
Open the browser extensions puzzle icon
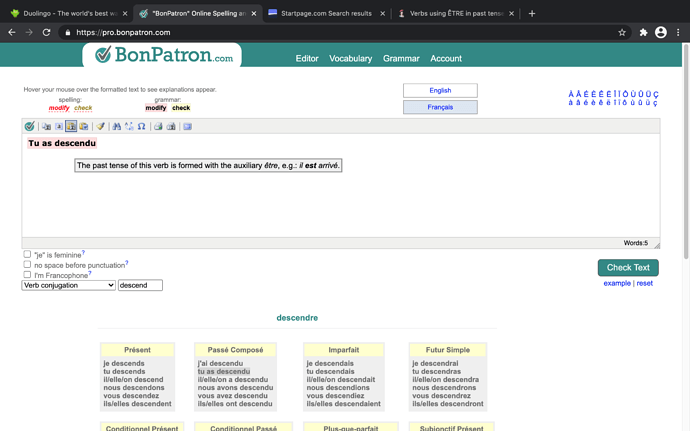[x=643, y=32]
